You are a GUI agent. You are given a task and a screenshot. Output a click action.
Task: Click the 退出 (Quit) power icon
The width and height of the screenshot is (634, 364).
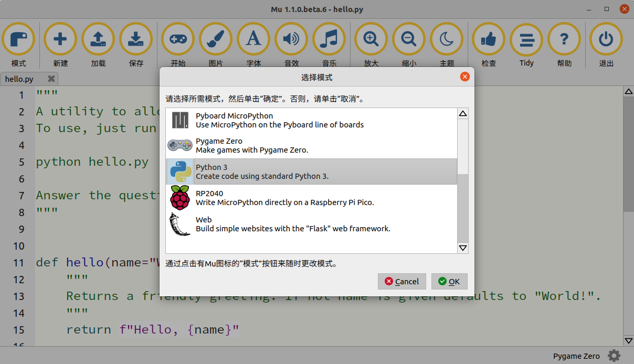[606, 39]
